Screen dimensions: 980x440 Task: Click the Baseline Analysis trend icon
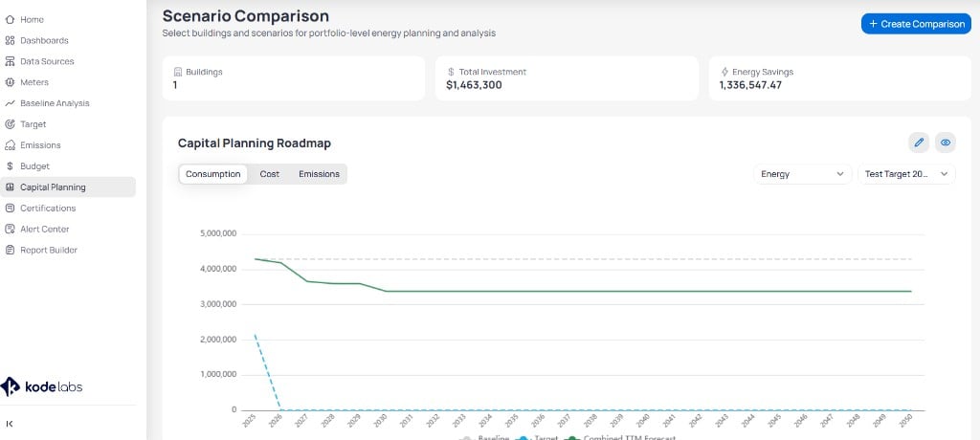[10, 103]
